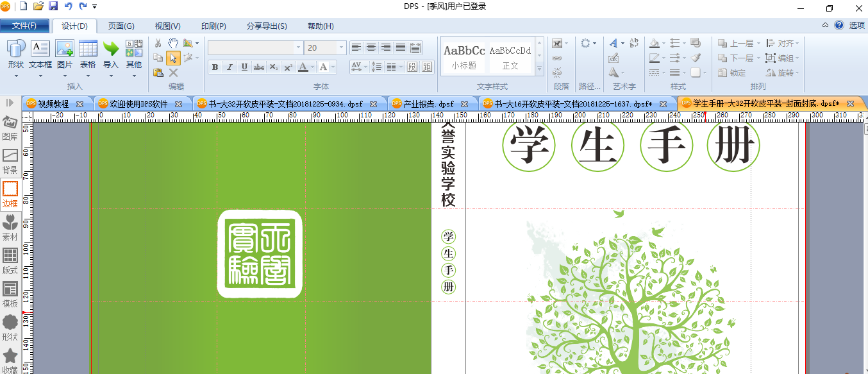The width and height of the screenshot is (868, 374).
Task: Click the delete X icon in 编辑 group
Action: point(173,72)
